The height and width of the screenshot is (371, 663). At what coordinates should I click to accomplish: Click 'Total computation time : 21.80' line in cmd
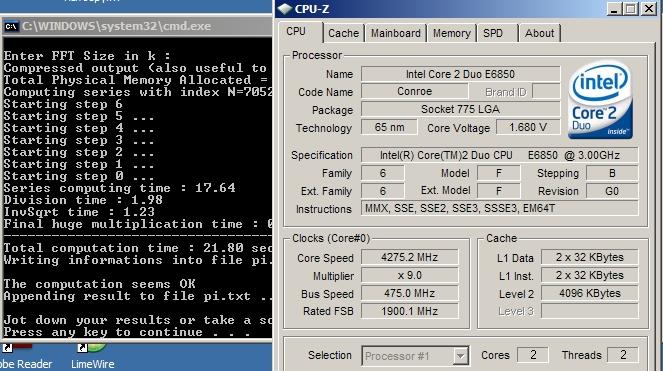tap(138, 248)
